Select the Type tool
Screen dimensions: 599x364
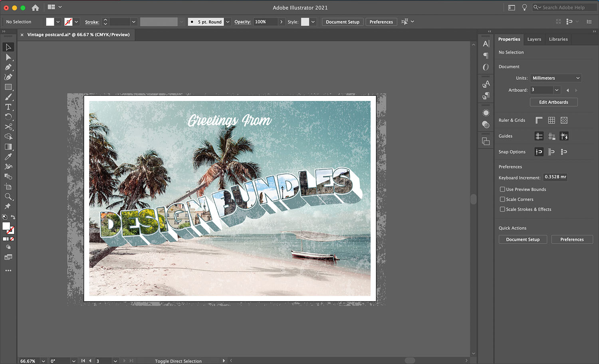(8, 107)
